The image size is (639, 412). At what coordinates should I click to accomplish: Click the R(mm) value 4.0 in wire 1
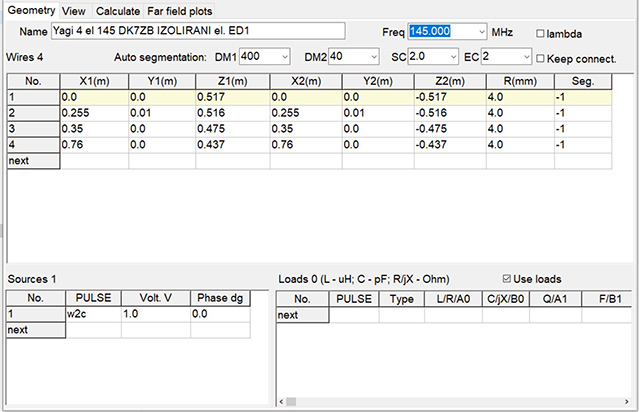[x=520, y=97]
